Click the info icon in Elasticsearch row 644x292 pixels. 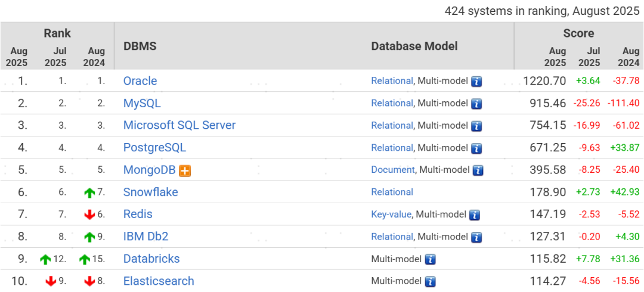[x=430, y=281]
